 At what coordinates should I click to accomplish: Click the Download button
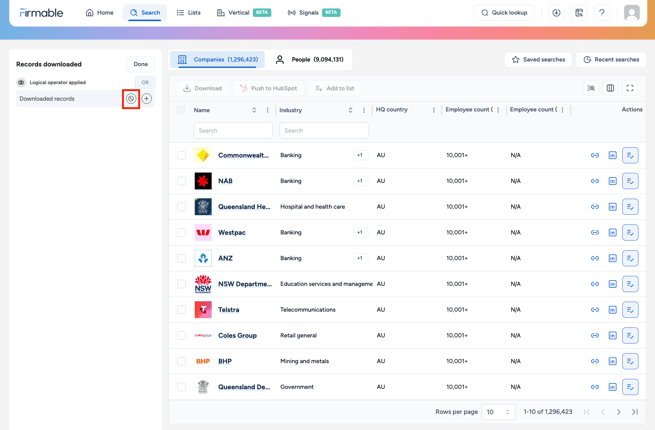pyautogui.click(x=203, y=88)
